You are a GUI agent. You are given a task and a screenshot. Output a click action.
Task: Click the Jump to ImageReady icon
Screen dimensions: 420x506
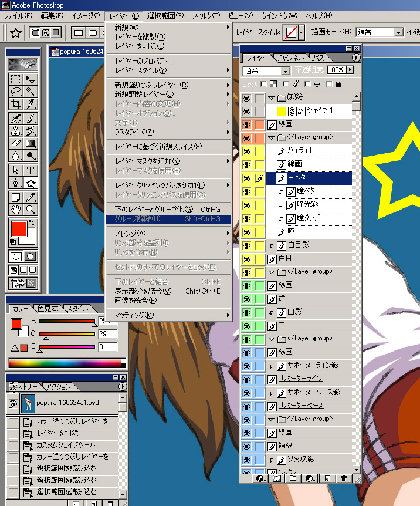[x=23, y=284]
